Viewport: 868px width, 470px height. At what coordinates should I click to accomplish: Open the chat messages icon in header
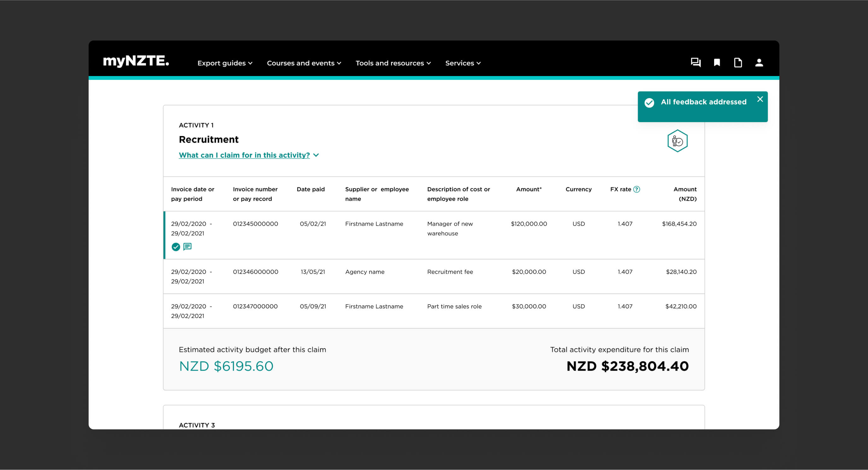(x=695, y=63)
